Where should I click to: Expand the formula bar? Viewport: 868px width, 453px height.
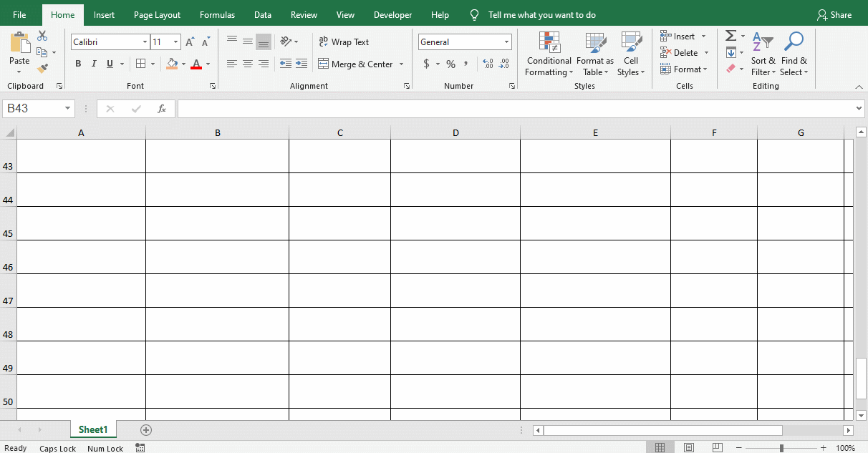pyautogui.click(x=859, y=109)
